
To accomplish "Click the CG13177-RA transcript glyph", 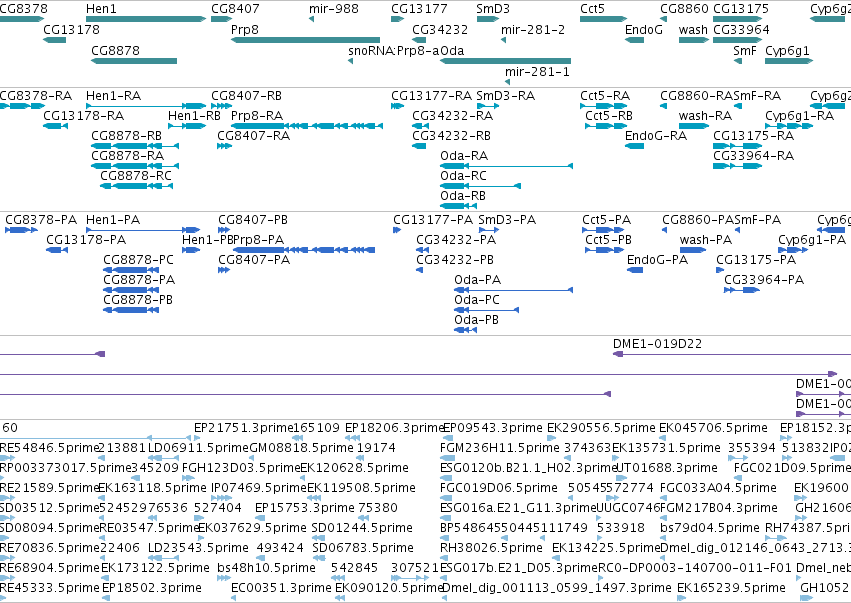I will 398,106.
